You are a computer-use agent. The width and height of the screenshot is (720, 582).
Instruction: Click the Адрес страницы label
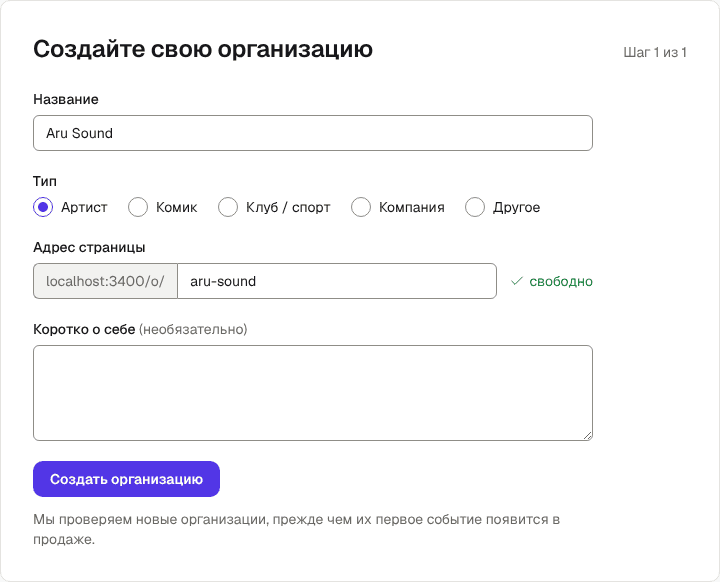[89, 247]
